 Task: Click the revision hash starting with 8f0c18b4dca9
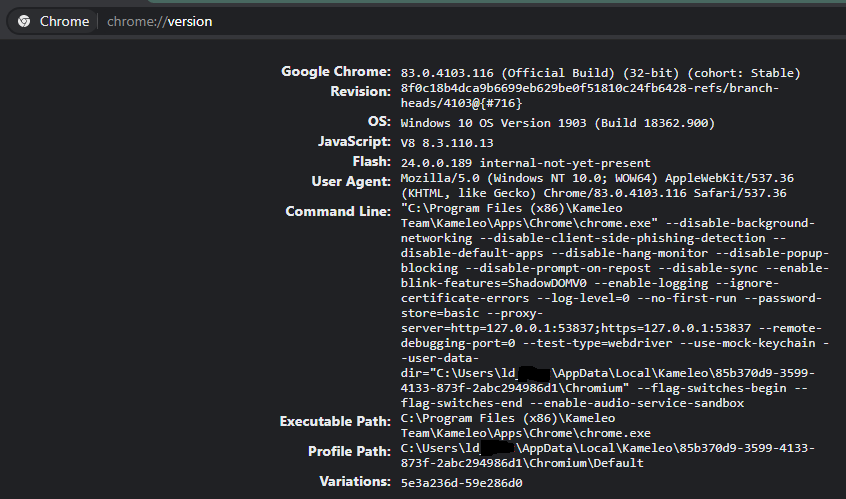[590, 95]
